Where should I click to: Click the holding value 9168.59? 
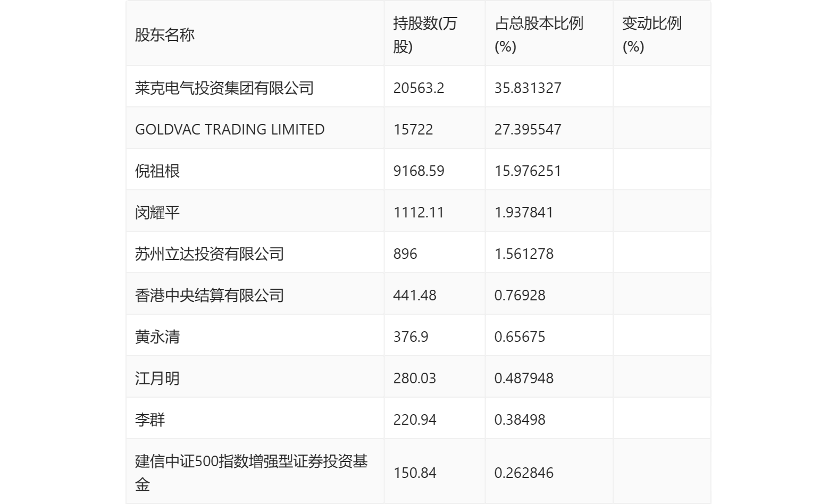(x=418, y=171)
